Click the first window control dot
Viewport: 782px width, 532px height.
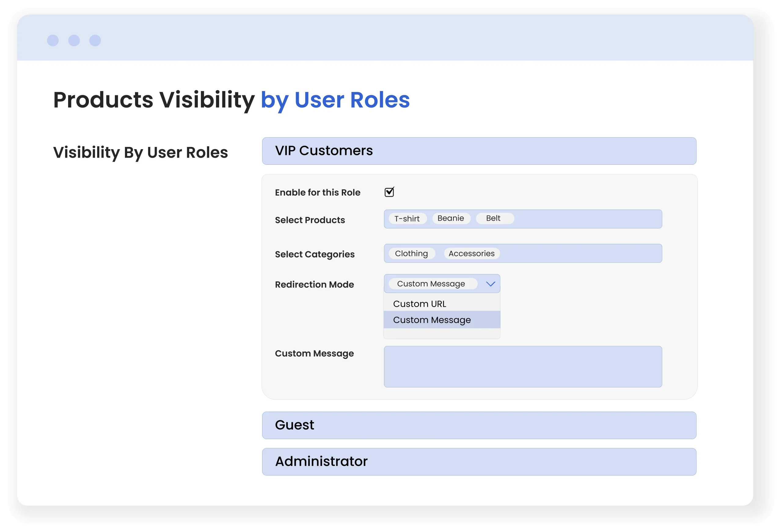[53, 40]
